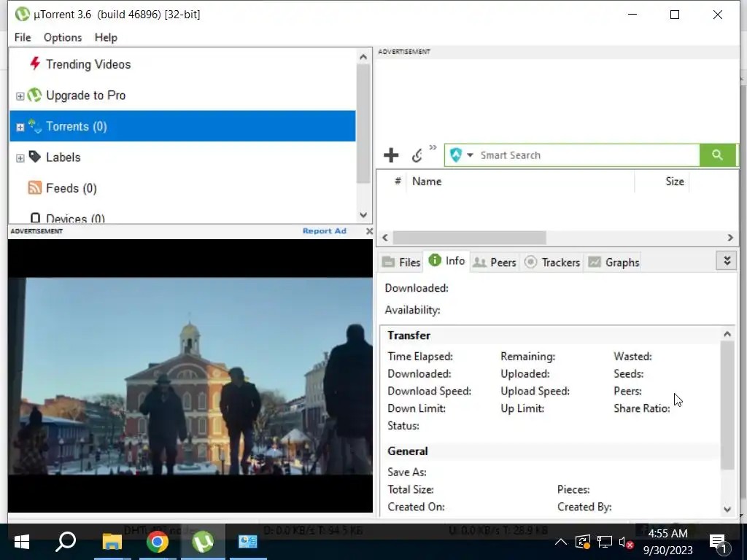Click the network tray icon
The height and width of the screenshot is (560, 747).
click(x=605, y=542)
